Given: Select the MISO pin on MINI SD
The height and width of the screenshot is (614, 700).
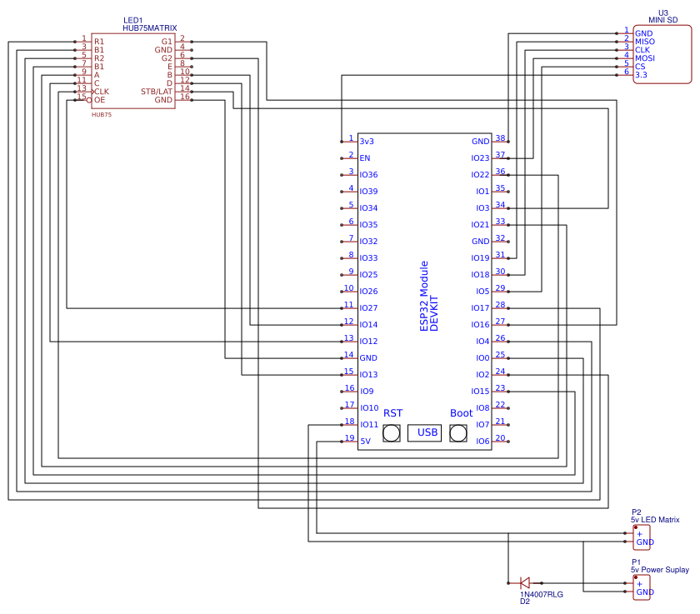Looking at the screenshot, I should pyautogui.click(x=647, y=41).
